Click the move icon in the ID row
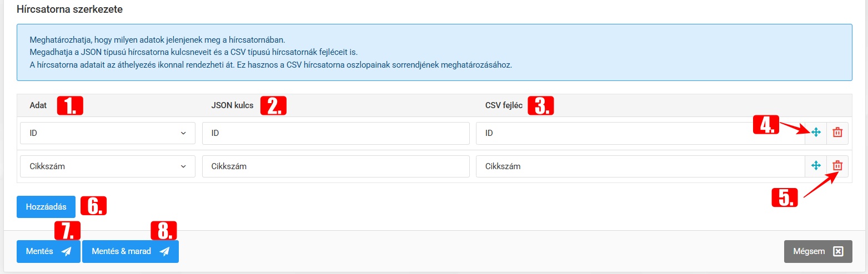868x274 pixels. tap(816, 133)
